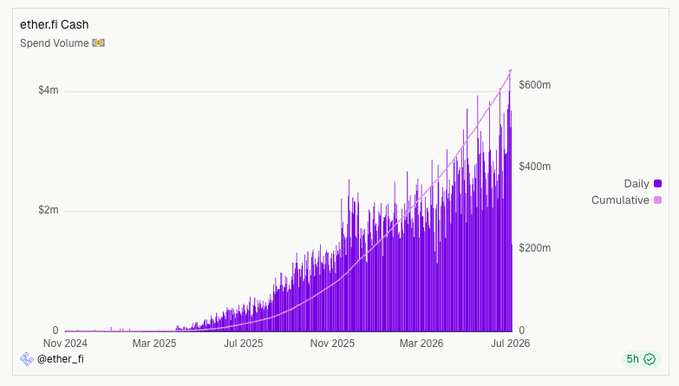
Task: Click the Jul 2025 x-axis label
Action: click(x=243, y=344)
